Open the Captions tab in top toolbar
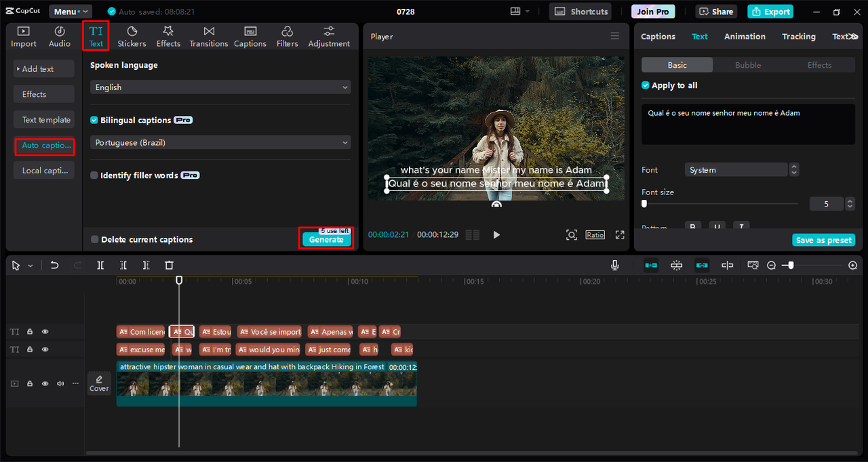 pyautogui.click(x=250, y=37)
